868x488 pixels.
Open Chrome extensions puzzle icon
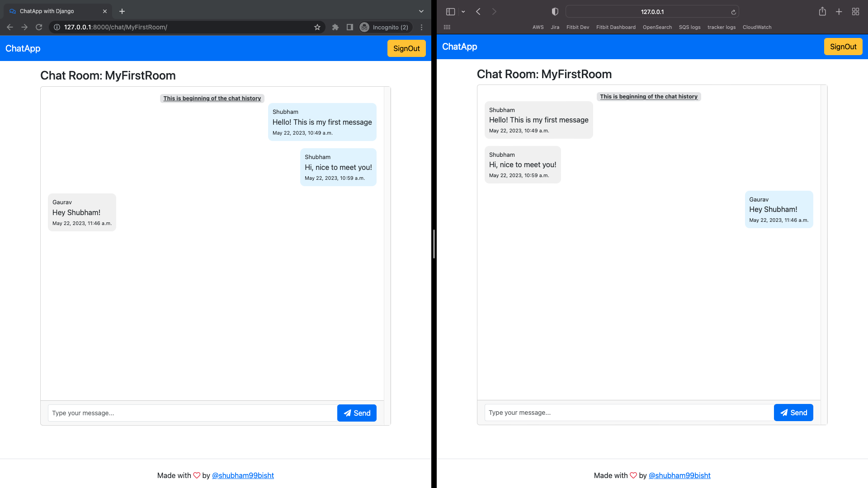pyautogui.click(x=335, y=27)
